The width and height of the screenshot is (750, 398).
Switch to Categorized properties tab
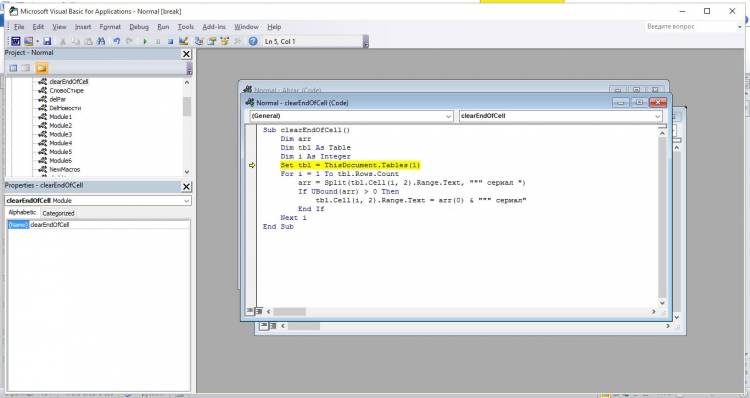[x=58, y=213]
